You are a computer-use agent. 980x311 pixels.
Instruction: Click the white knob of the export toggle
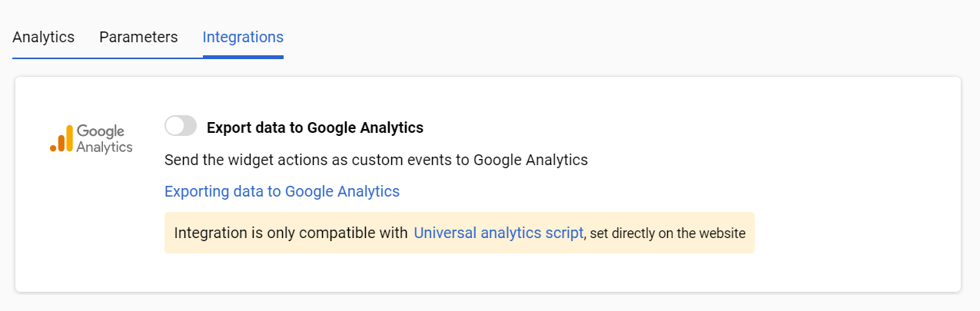tap(174, 126)
